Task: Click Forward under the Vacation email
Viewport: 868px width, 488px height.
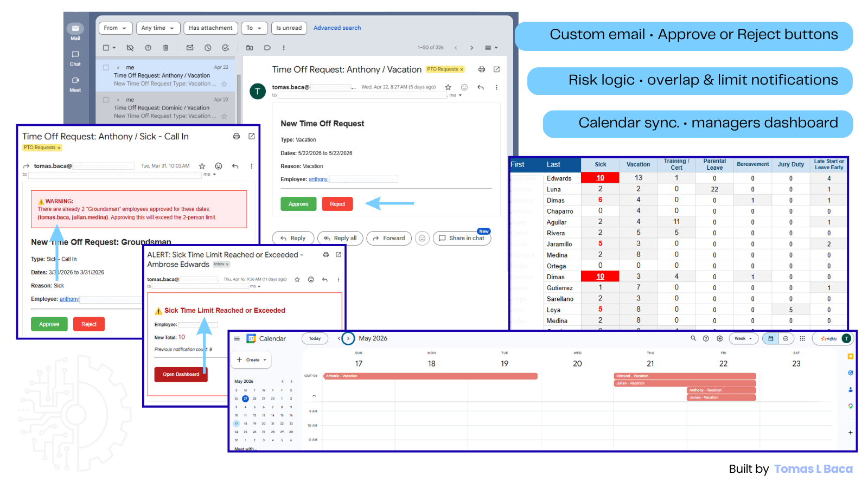Action: (x=389, y=238)
